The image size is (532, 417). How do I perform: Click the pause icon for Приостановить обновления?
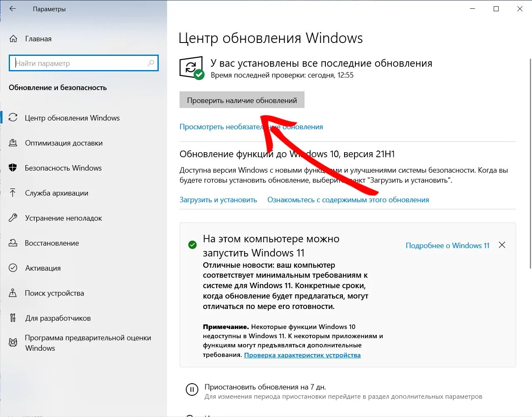(192, 390)
